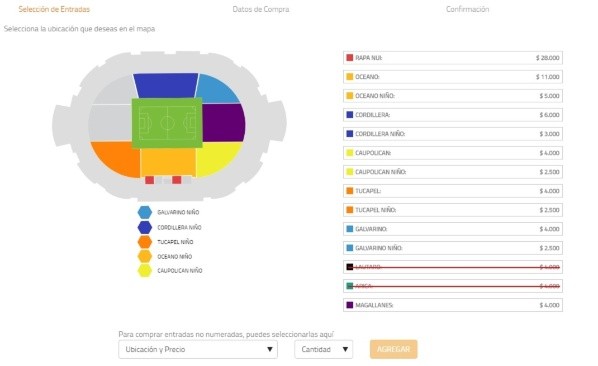Choose the CORDILLERA $6.000 price row
The image size is (598, 366).
[x=453, y=115]
